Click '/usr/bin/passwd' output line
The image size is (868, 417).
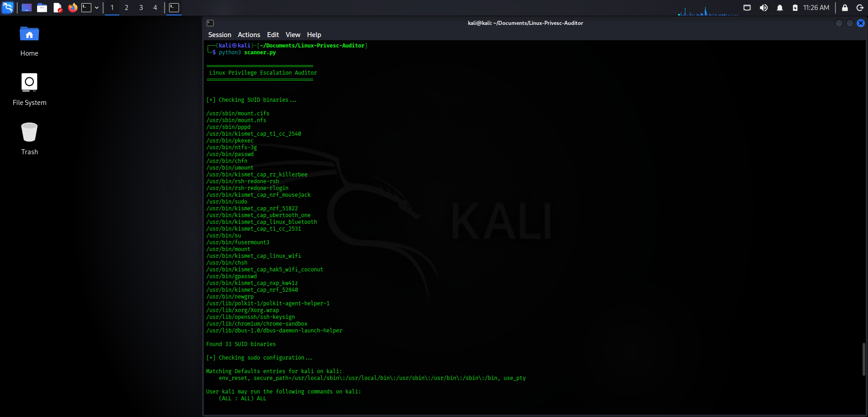coord(230,154)
